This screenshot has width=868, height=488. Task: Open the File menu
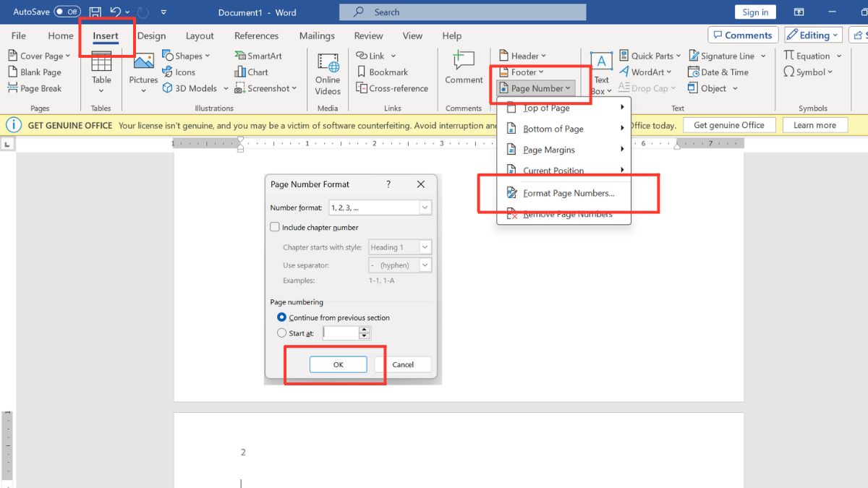click(19, 35)
